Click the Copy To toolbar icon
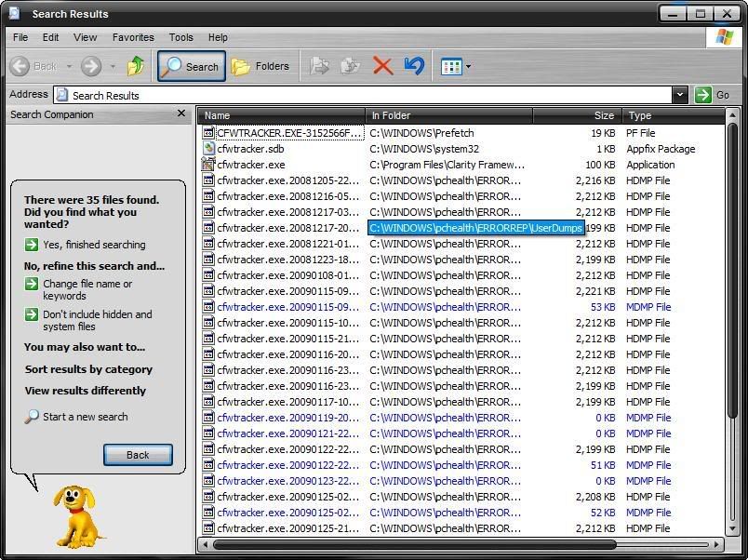The image size is (748, 560). click(351, 66)
